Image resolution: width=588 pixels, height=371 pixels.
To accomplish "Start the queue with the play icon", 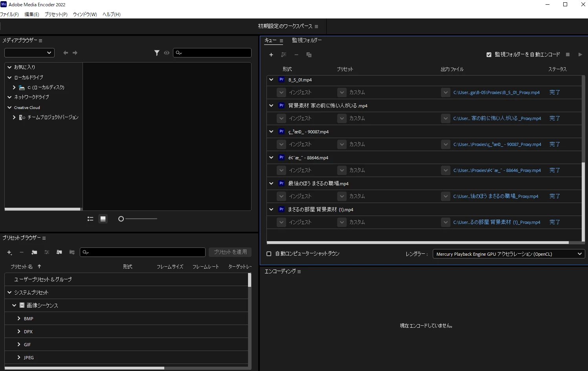I will [580, 55].
